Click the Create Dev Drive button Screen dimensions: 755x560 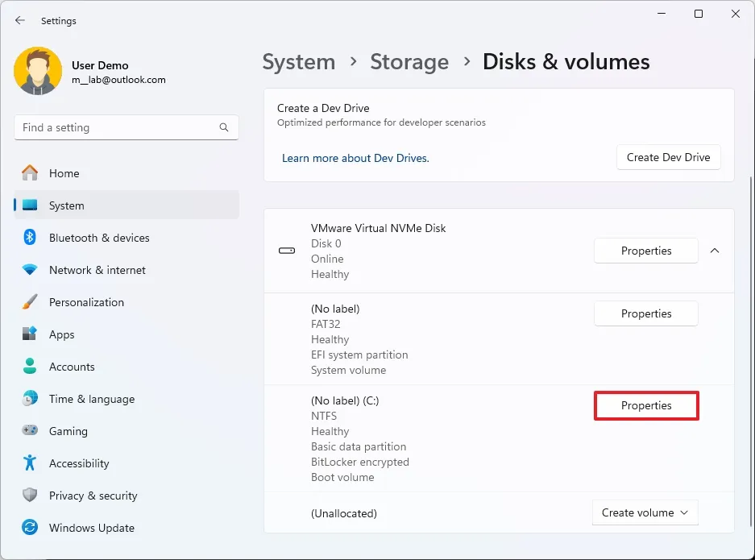(x=668, y=157)
